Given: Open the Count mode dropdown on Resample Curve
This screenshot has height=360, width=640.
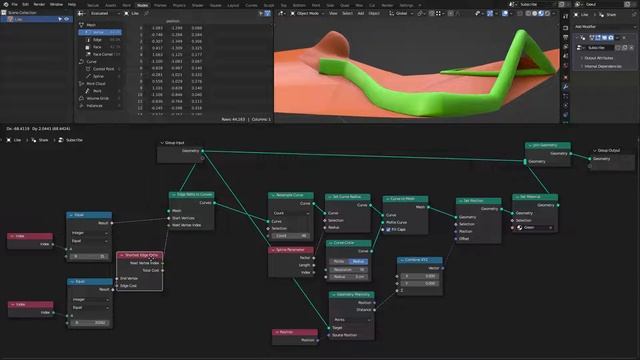Looking at the screenshot, I should [x=291, y=213].
